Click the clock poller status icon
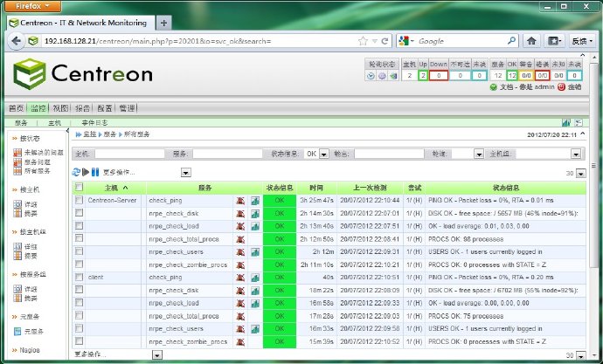Viewport: 603px width, 364px height. [x=371, y=76]
